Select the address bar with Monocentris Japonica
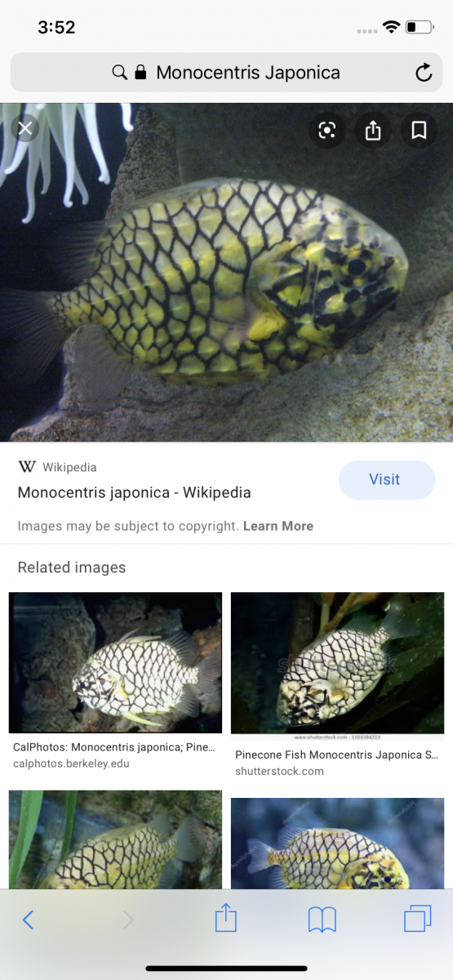This screenshot has height=980, width=453. tap(226, 73)
